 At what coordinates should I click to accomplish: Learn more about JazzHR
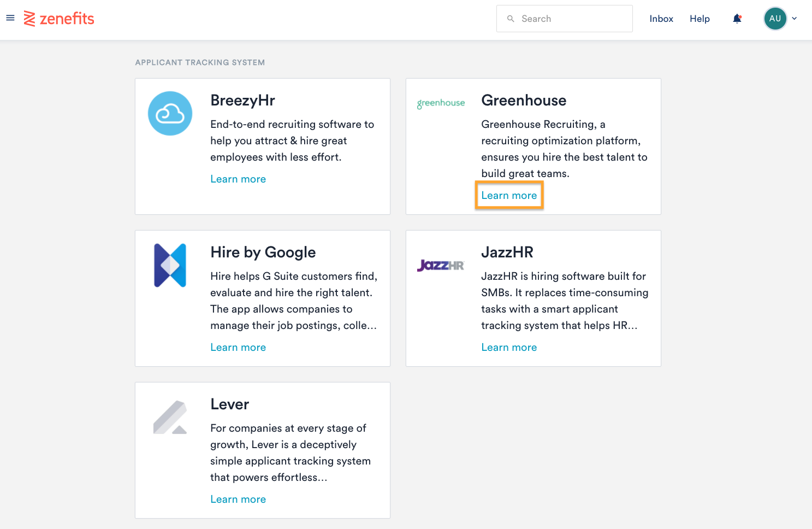pyautogui.click(x=509, y=348)
